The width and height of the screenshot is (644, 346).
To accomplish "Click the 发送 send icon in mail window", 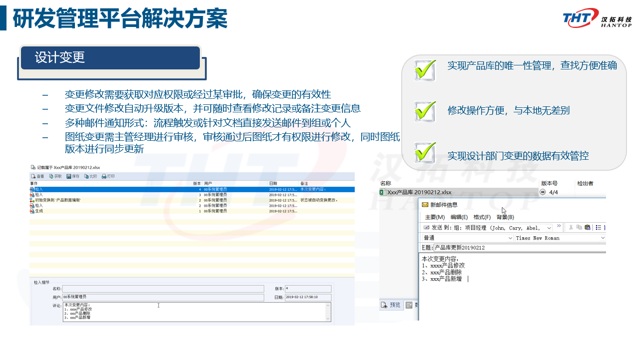I will (426, 228).
